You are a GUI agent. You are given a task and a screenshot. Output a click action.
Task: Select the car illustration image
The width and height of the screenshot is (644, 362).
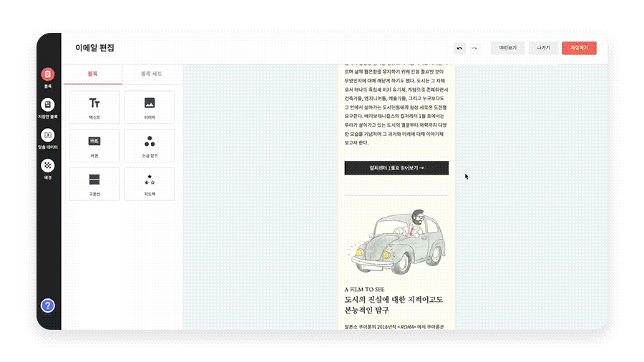point(396,242)
